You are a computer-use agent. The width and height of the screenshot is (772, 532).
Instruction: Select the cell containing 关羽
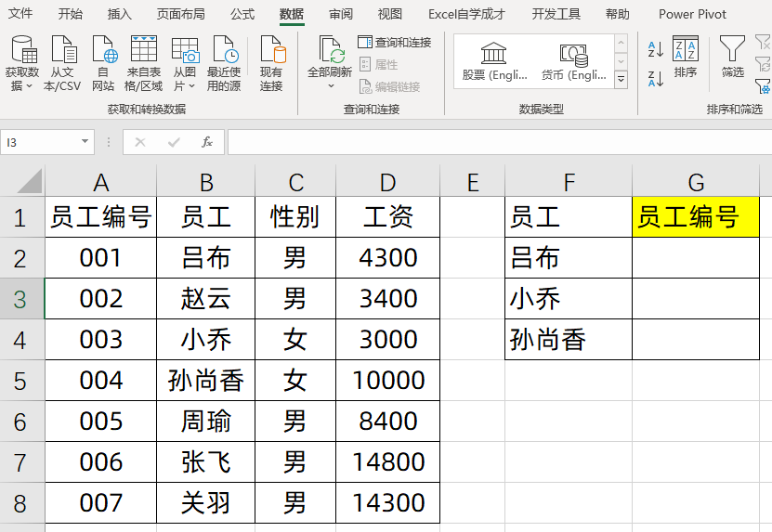click(206, 503)
